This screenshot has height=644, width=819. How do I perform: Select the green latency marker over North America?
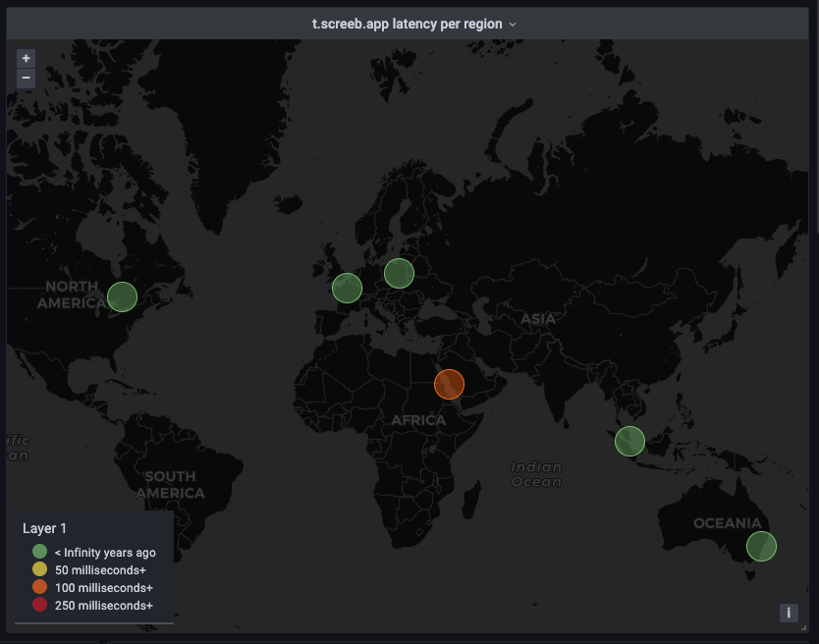pyautogui.click(x=122, y=296)
